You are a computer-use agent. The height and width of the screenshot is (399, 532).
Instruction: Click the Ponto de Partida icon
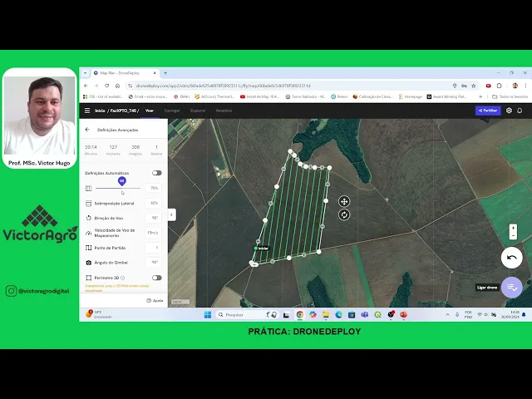tap(89, 248)
